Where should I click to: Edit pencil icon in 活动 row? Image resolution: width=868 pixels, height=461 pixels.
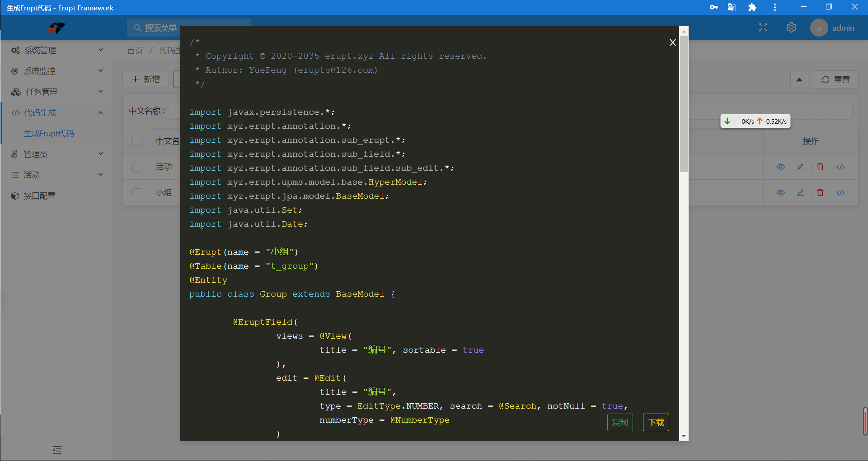coord(801,167)
